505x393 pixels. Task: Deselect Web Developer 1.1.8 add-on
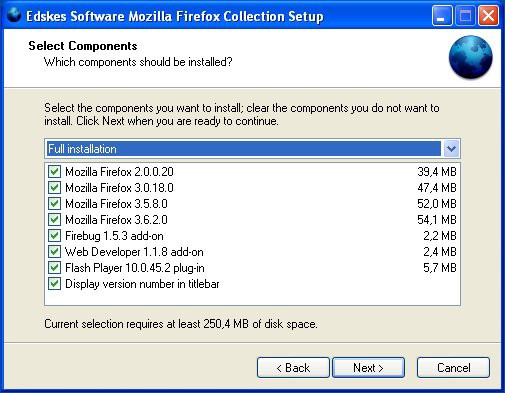click(54, 252)
